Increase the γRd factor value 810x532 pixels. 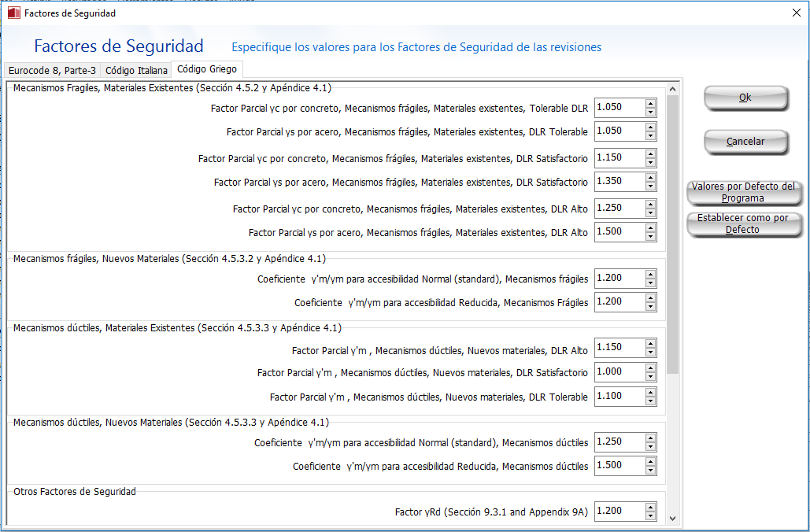(650, 507)
